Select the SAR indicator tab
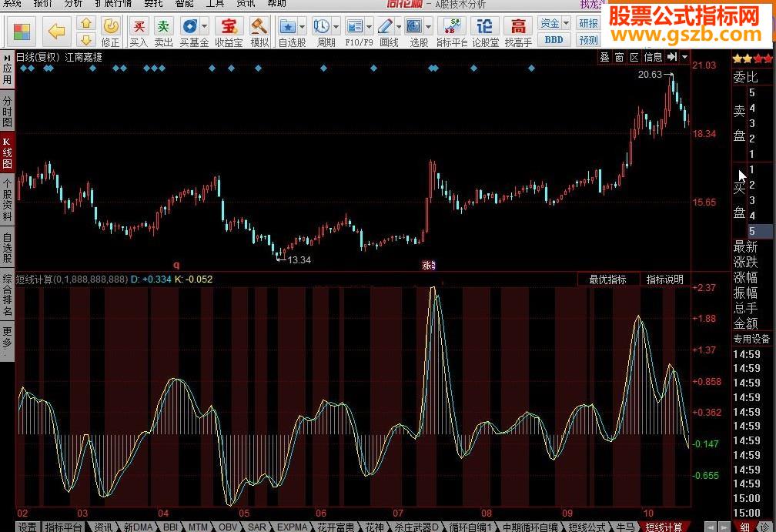The height and width of the screenshot is (532, 776). 257,527
